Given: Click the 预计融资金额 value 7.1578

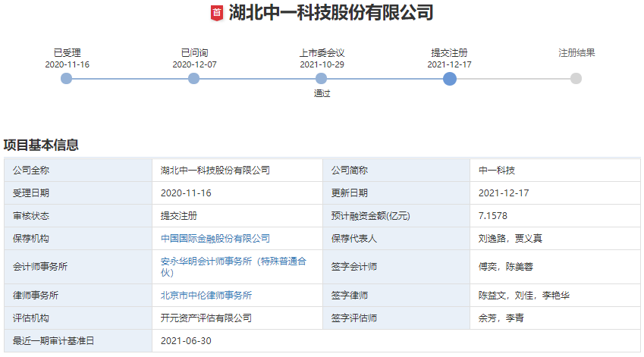Looking at the screenshot, I should pyautogui.click(x=493, y=216).
